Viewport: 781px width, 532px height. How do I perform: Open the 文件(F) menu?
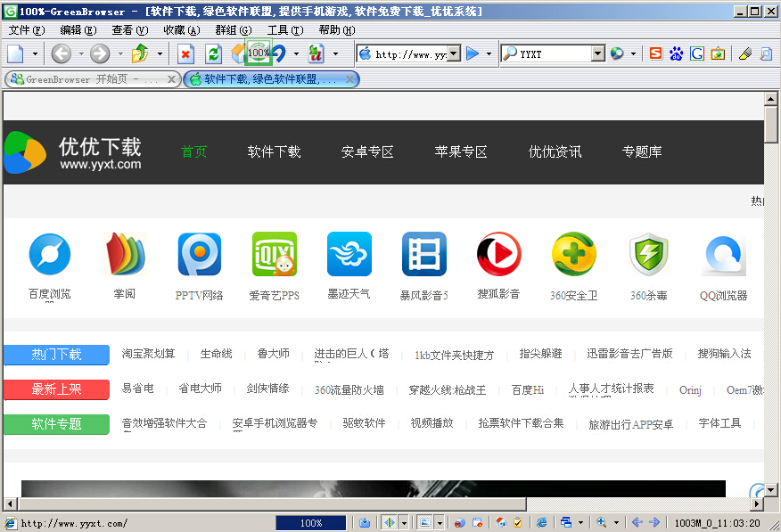tap(27, 30)
